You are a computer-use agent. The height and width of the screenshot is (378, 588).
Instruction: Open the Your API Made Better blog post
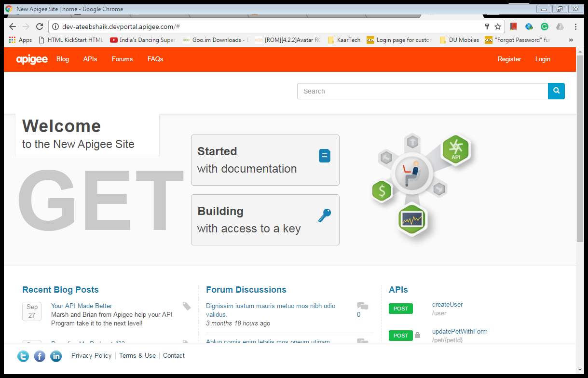pyautogui.click(x=82, y=306)
